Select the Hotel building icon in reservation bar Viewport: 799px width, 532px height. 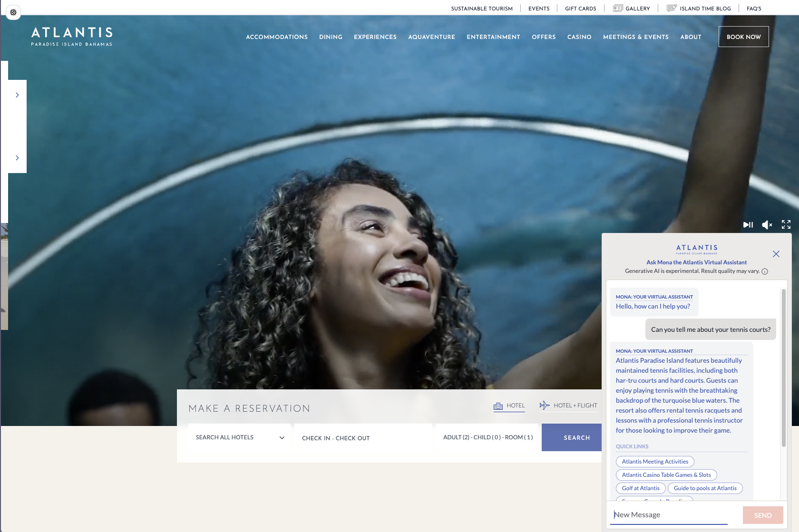(498, 406)
